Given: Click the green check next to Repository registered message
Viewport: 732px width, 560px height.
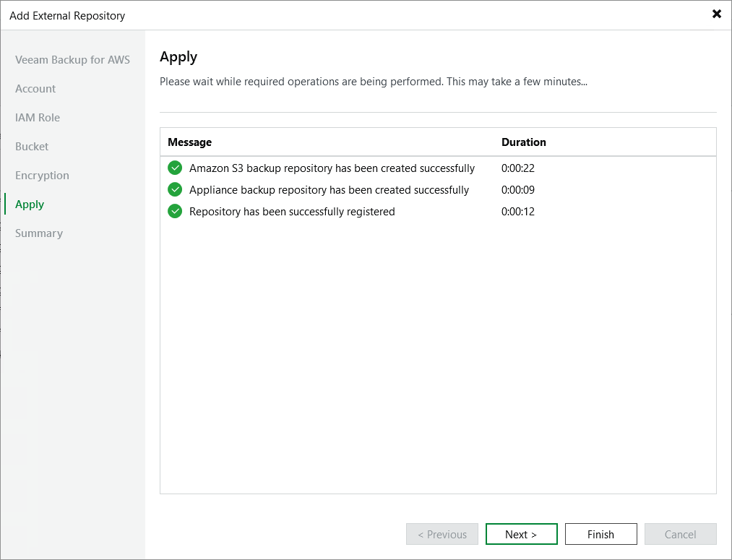Looking at the screenshot, I should tap(174, 212).
